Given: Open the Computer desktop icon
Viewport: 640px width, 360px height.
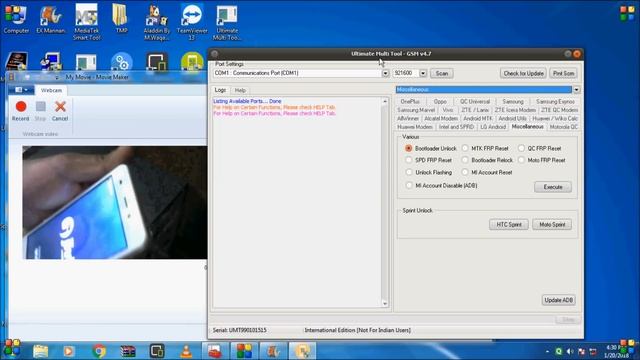Looking at the screenshot, I should click(16, 19).
